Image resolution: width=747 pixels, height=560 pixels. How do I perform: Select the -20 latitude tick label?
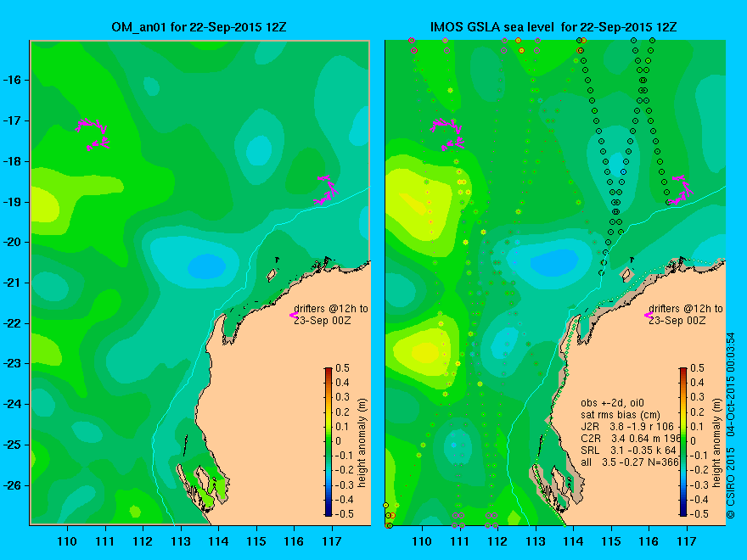pos(13,243)
